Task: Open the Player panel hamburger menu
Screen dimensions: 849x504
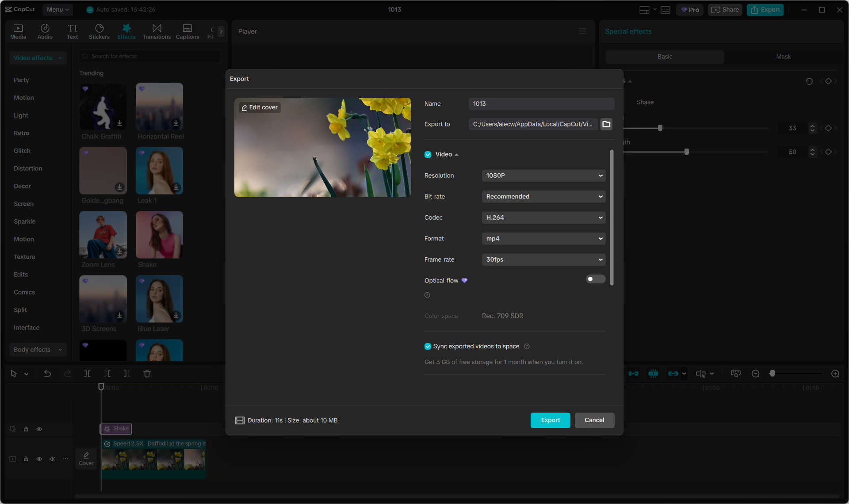Action: 583,31
